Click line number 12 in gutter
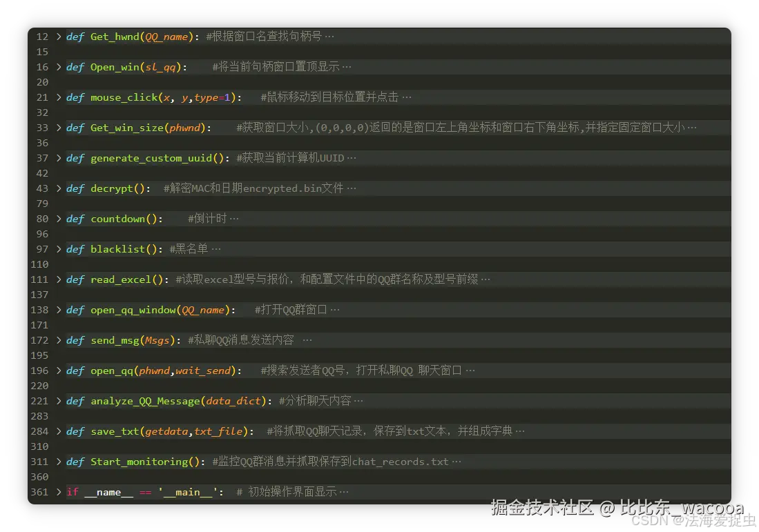Viewport: 759px width, 532px height. point(43,37)
